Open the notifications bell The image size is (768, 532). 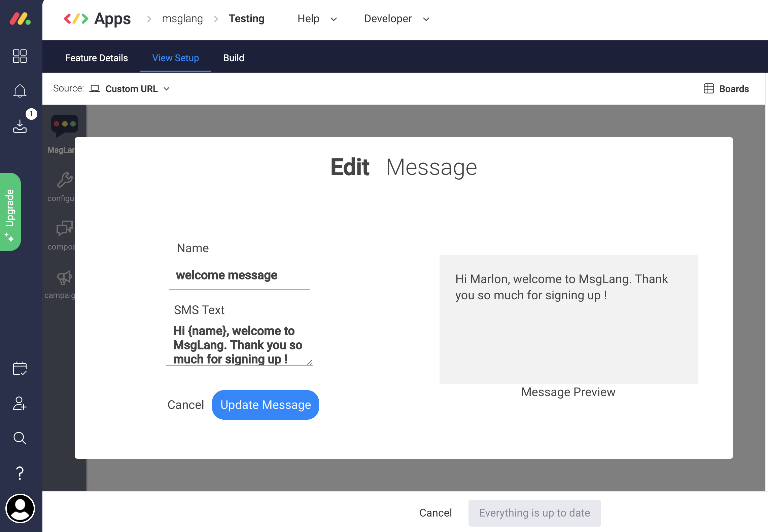(20, 91)
